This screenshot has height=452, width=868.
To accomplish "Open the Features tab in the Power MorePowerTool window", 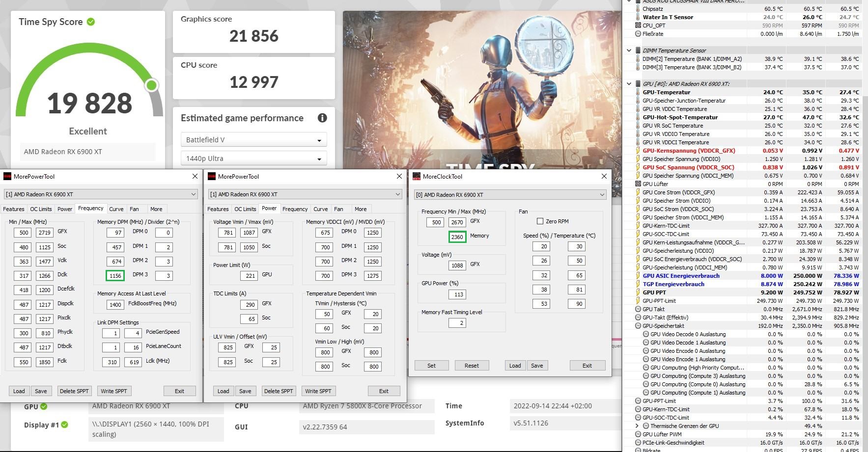I will coord(218,209).
